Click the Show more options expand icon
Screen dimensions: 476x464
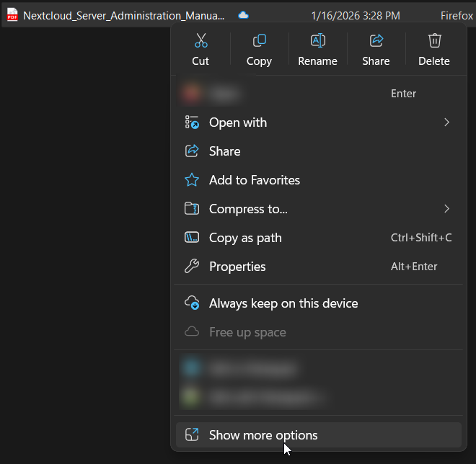pos(192,434)
